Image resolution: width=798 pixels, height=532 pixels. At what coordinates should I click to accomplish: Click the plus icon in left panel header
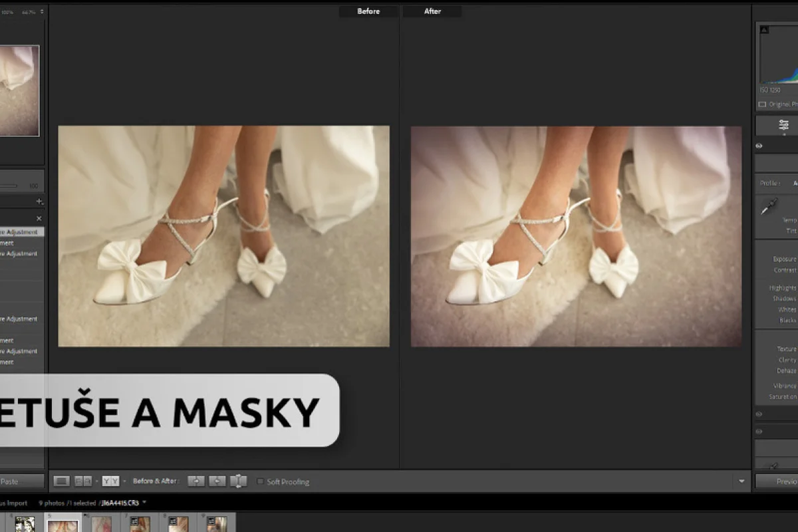click(39, 201)
